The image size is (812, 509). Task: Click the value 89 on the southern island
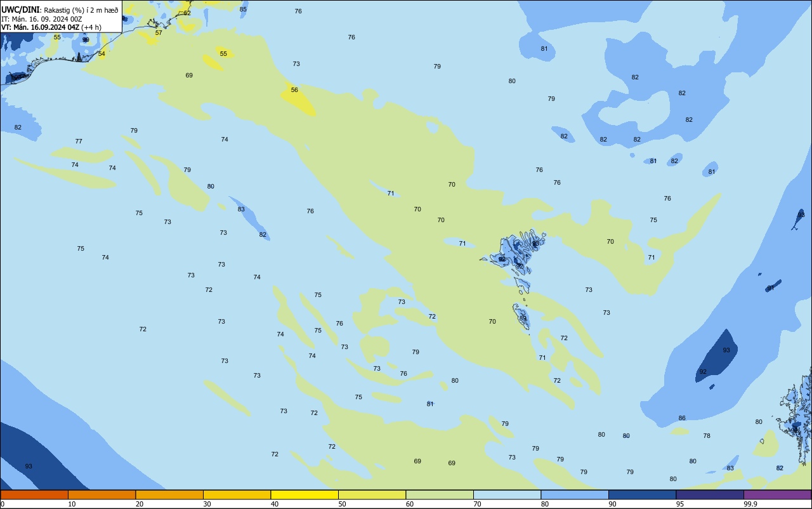click(x=523, y=319)
